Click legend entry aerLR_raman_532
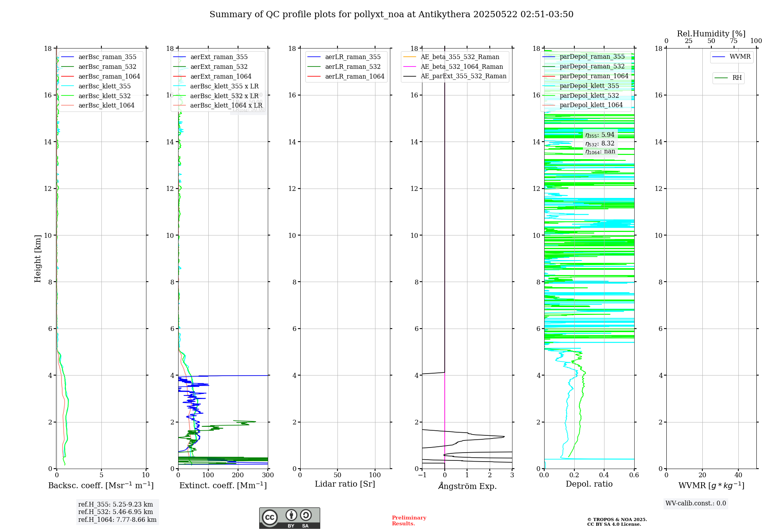The image size is (783, 532). point(345,67)
